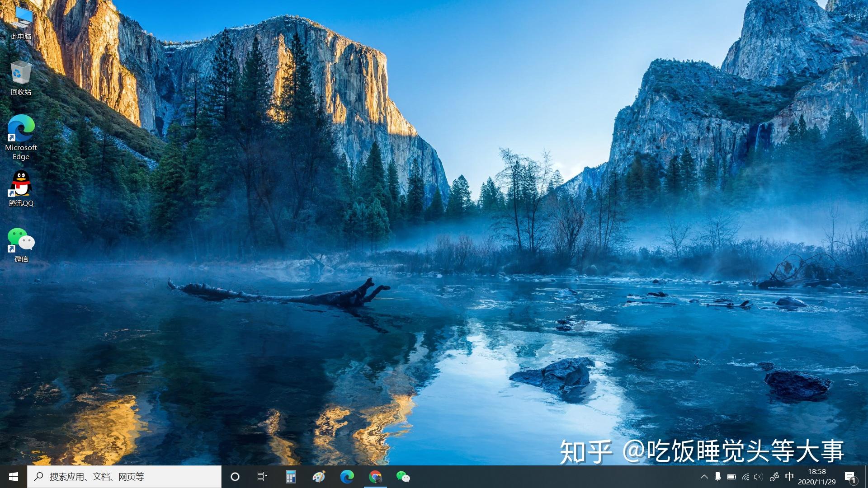
Task: Click the Show desktop sliver
Action: [866, 477]
